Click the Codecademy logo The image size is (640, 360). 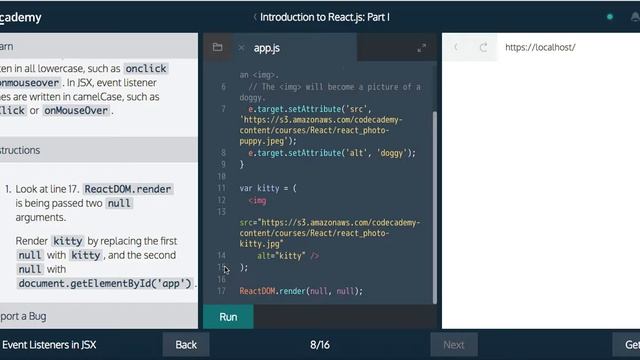(x=20, y=17)
